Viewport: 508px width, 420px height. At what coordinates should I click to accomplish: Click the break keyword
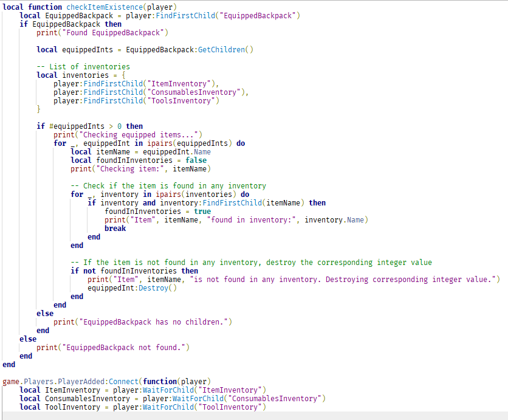click(x=115, y=228)
